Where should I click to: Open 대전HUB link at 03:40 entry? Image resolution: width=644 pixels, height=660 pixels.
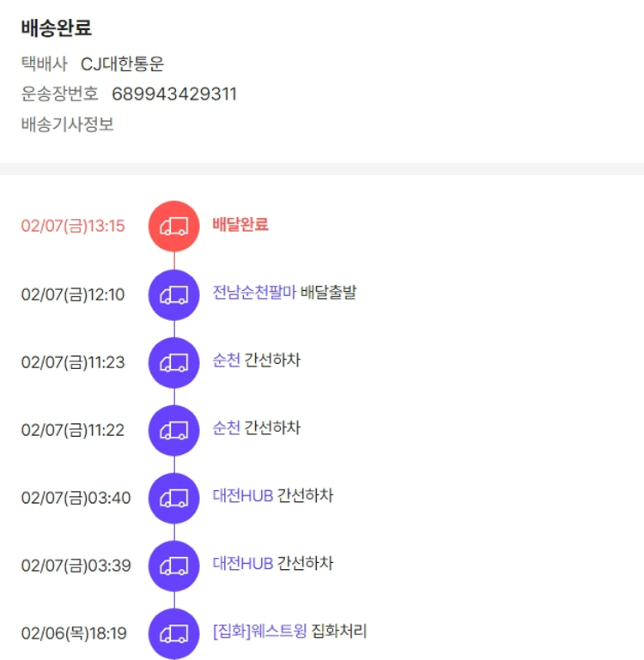coord(243,496)
